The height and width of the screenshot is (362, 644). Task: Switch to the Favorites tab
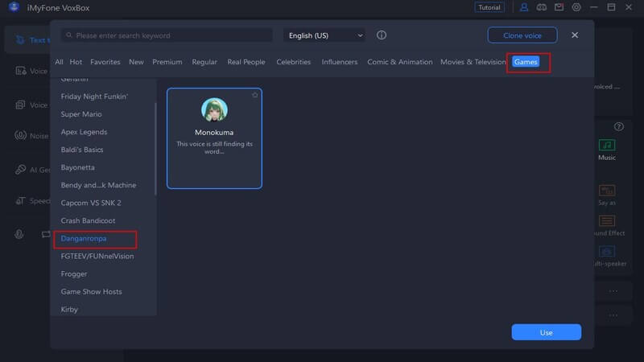105,62
